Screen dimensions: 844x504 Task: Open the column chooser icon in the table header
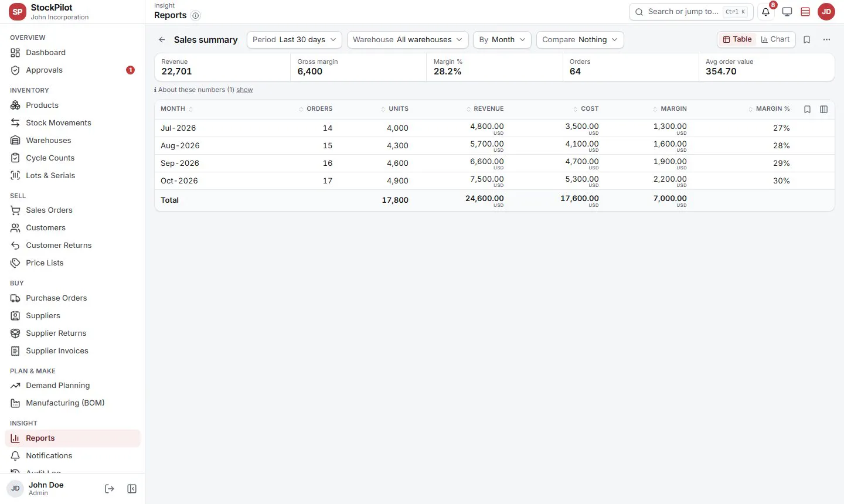823,109
